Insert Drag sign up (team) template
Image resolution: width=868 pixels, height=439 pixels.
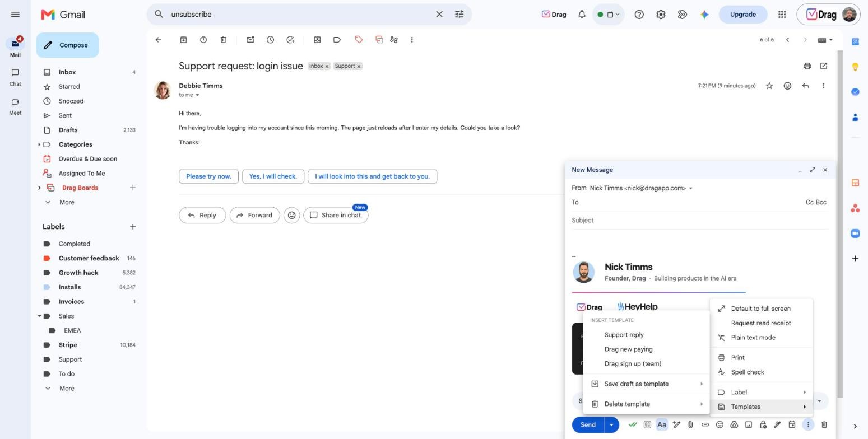pos(647,364)
